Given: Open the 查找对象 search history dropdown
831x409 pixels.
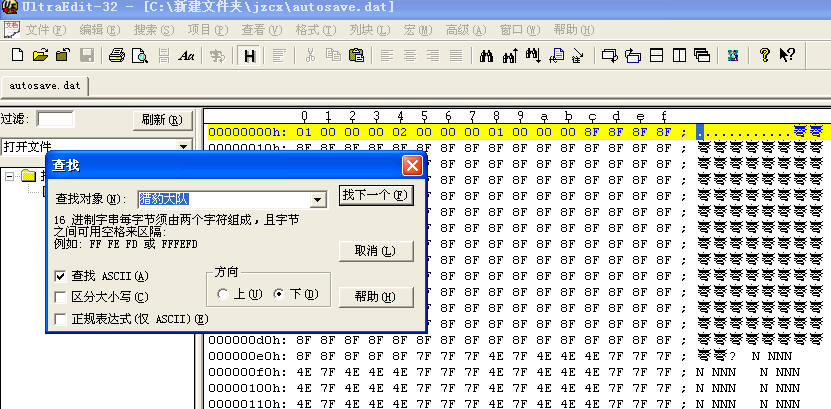Looking at the screenshot, I should pos(317,200).
